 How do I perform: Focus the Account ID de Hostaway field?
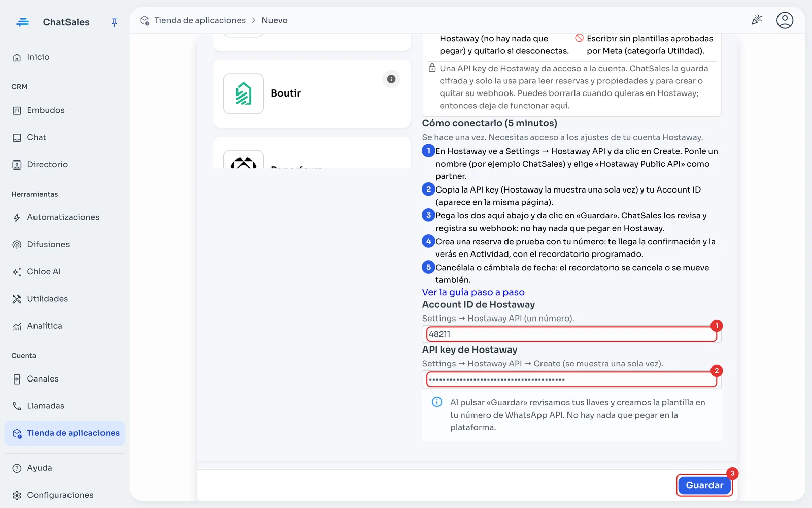[571, 334]
